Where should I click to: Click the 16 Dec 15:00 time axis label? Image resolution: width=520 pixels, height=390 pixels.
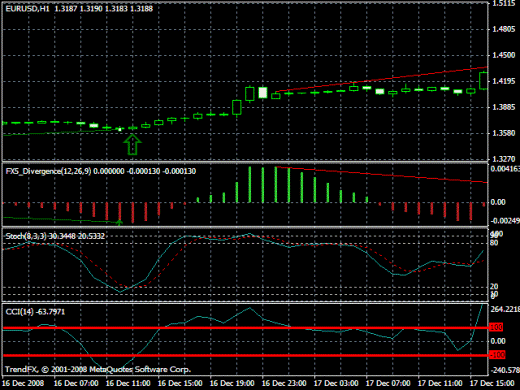(x=180, y=383)
